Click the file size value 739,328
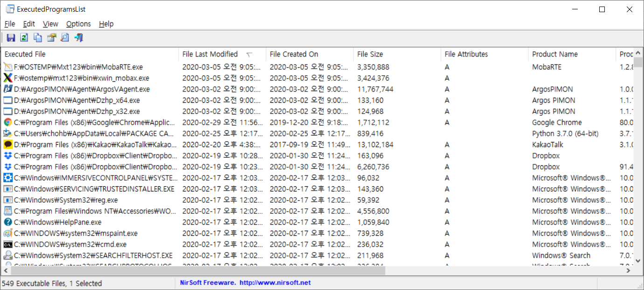Screen dimensions: 644x290 tap(370, 233)
